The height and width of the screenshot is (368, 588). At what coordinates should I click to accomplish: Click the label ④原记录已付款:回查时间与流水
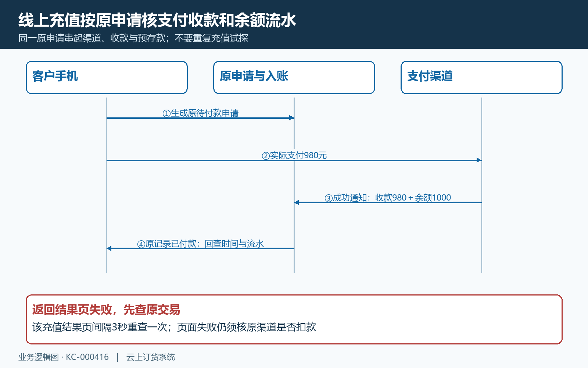pyautogui.click(x=201, y=244)
